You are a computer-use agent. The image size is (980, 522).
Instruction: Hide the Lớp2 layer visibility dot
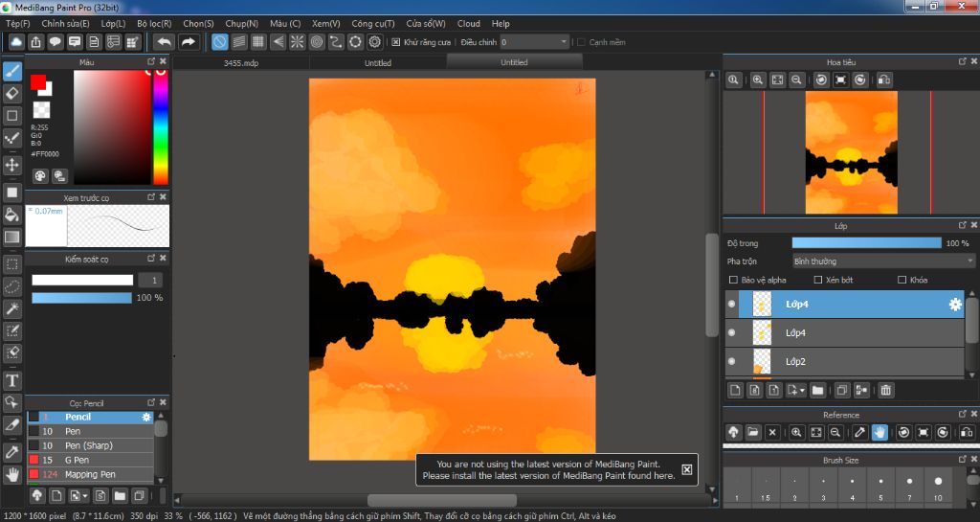[732, 361]
